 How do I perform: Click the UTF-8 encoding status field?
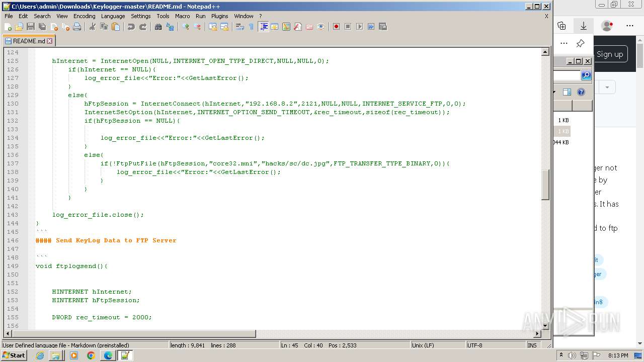(x=496, y=345)
